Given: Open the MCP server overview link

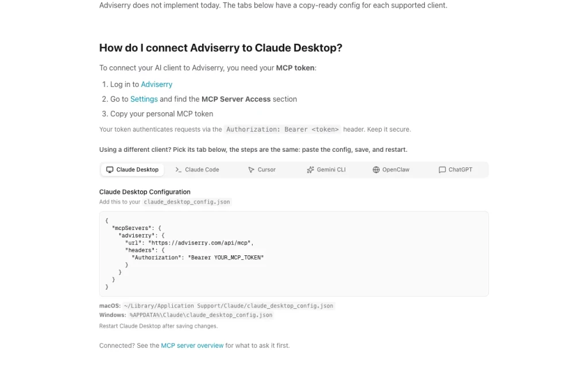Looking at the screenshot, I should 192,346.
